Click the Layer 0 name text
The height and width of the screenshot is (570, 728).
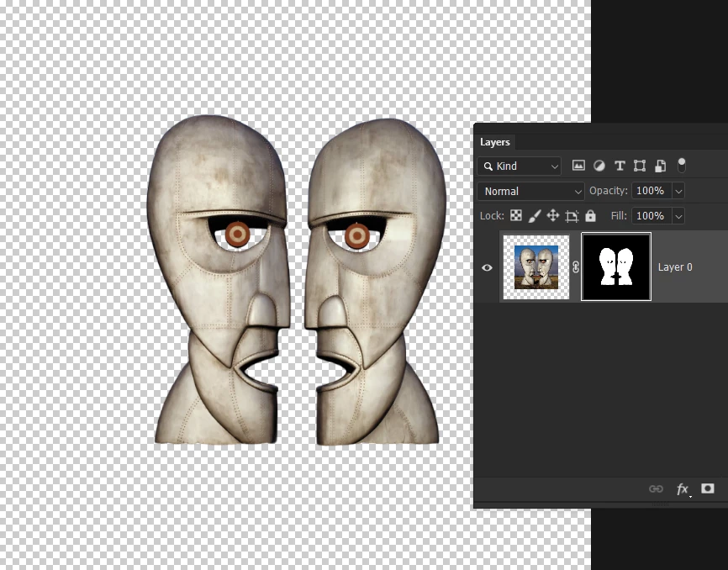(x=674, y=267)
